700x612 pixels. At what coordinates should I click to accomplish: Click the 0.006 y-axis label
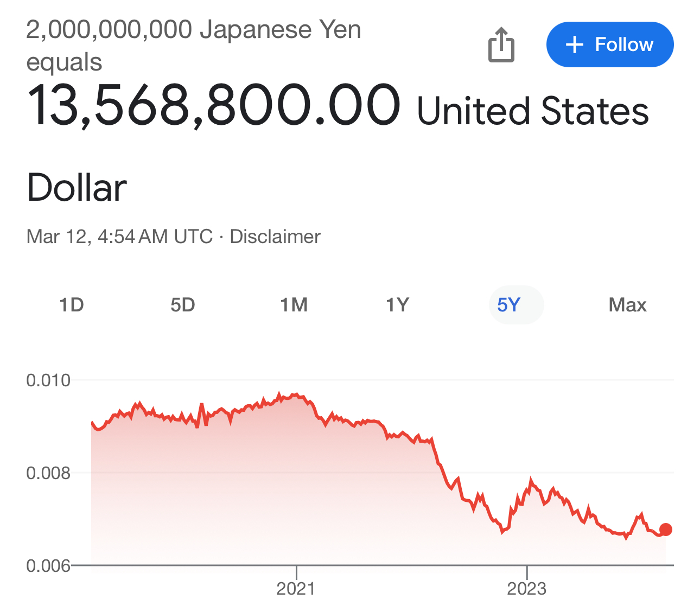tap(48, 566)
